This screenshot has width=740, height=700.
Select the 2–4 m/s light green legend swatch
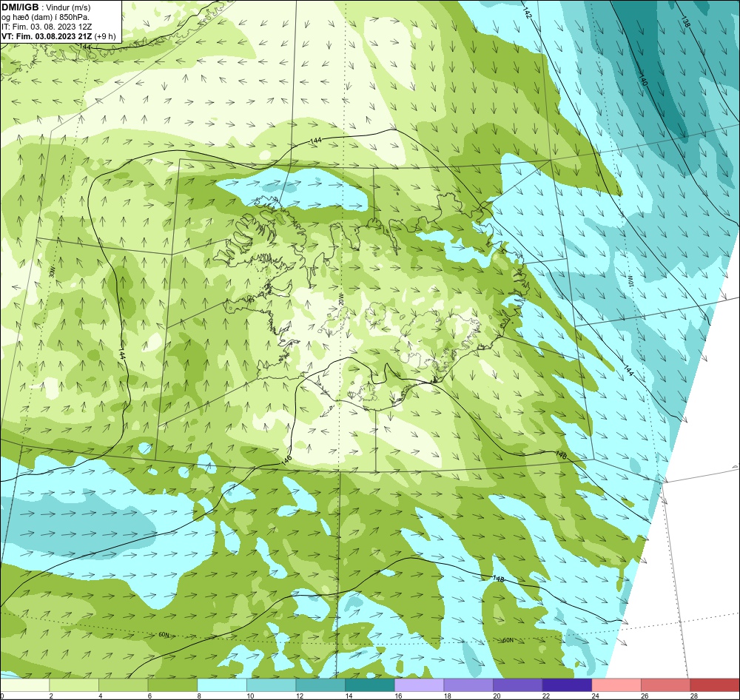73,685
